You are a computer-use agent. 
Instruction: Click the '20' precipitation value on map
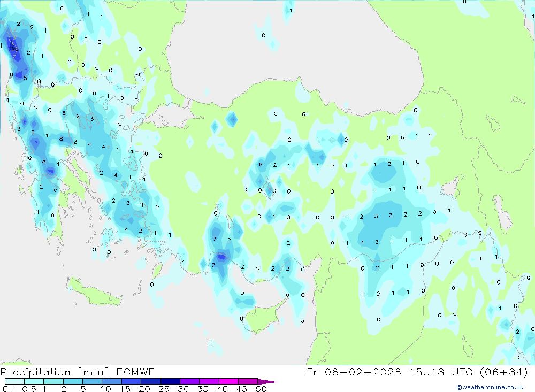14,50
